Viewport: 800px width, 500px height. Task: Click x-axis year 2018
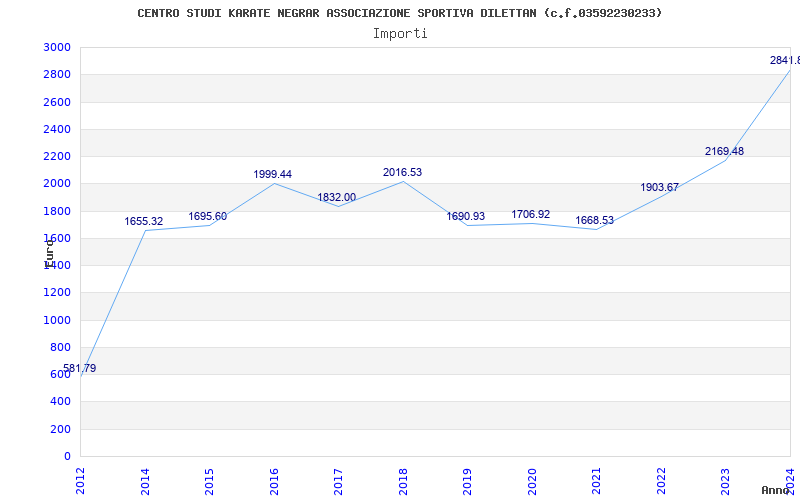click(x=403, y=481)
